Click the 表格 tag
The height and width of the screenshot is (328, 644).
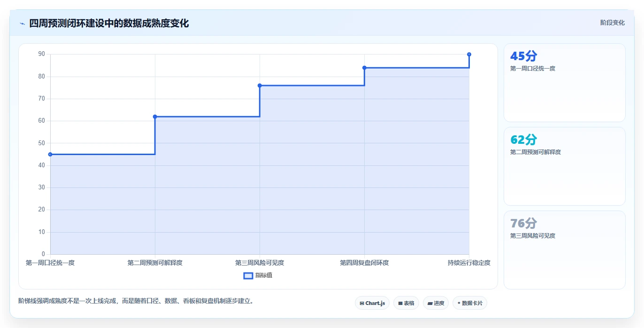tap(406, 303)
